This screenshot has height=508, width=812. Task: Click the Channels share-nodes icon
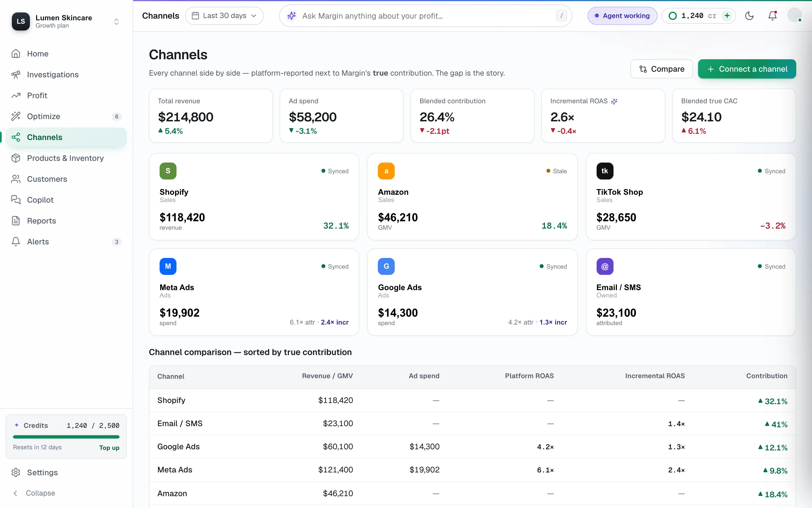16,137
